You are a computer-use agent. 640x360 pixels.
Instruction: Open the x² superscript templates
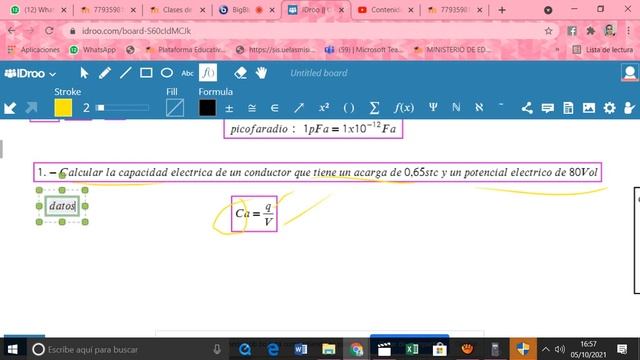[x=324, y=107]
